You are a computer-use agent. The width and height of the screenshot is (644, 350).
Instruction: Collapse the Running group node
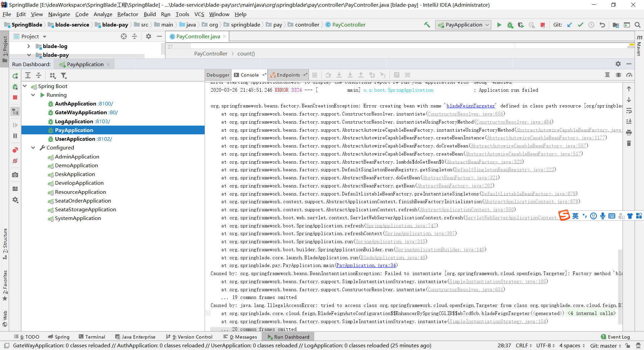point(33,95)
